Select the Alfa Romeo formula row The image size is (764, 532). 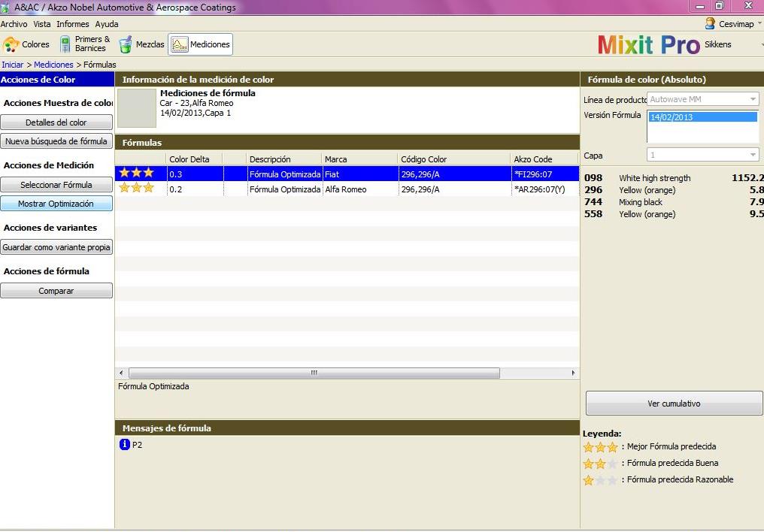tap(347, 189)
